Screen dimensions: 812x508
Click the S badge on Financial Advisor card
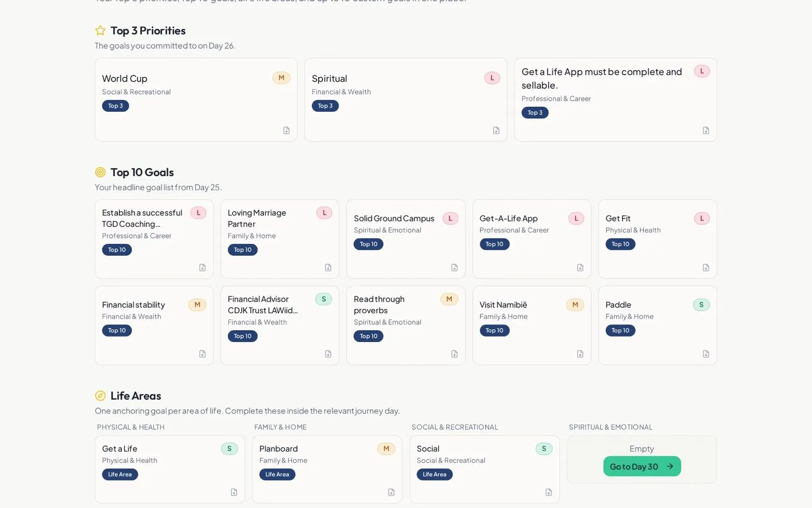click(324, 299)
